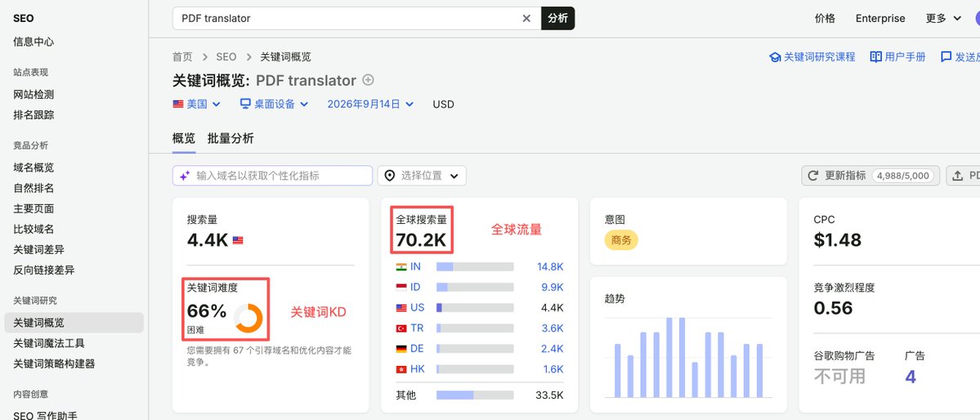Click the US flag next to 4.4K

point(238,240)
